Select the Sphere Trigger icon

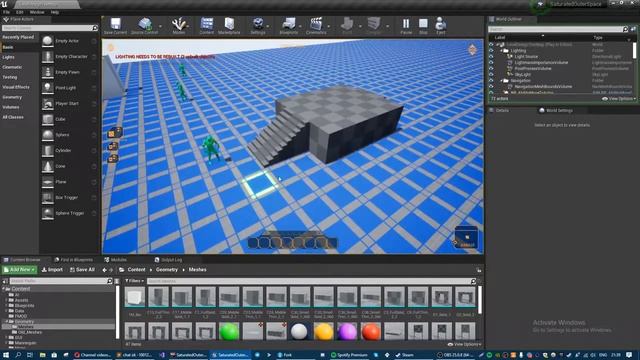[48, 213]
